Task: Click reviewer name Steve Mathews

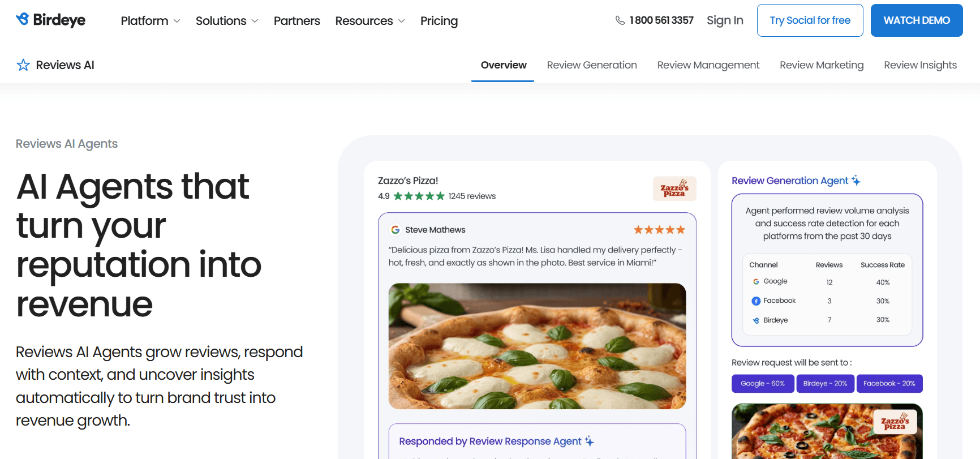Action: [x=435, y=230]
